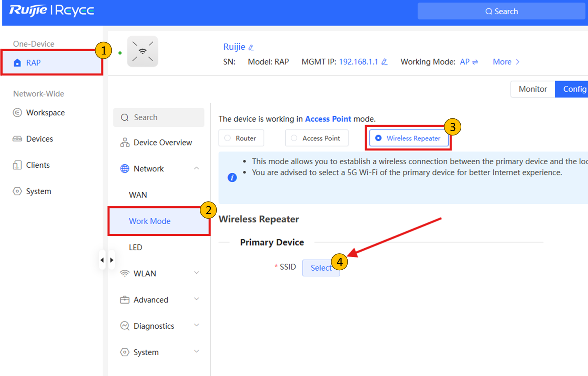Click the AP working mode link

[464, 62]
